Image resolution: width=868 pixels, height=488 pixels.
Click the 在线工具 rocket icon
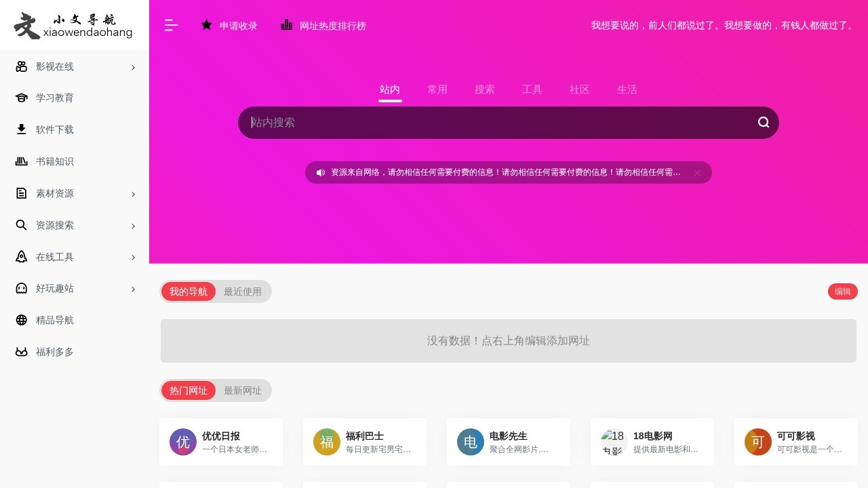click(21, 257)
